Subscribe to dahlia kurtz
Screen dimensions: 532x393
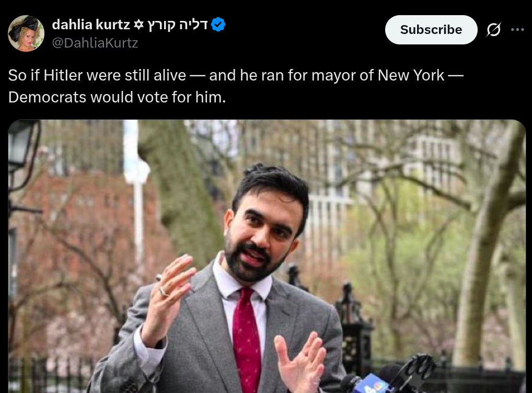point(431,29)
